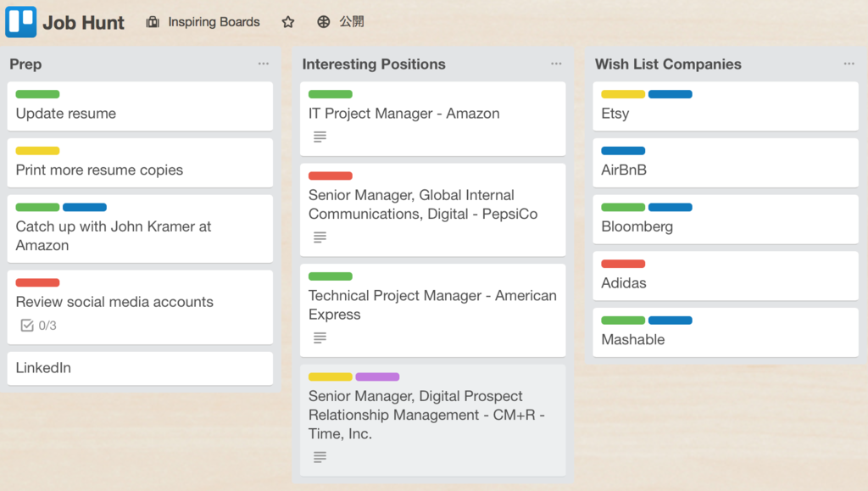The image size is (868, 491).
Task: Click blue label on Etsy card
Action: 670,94
